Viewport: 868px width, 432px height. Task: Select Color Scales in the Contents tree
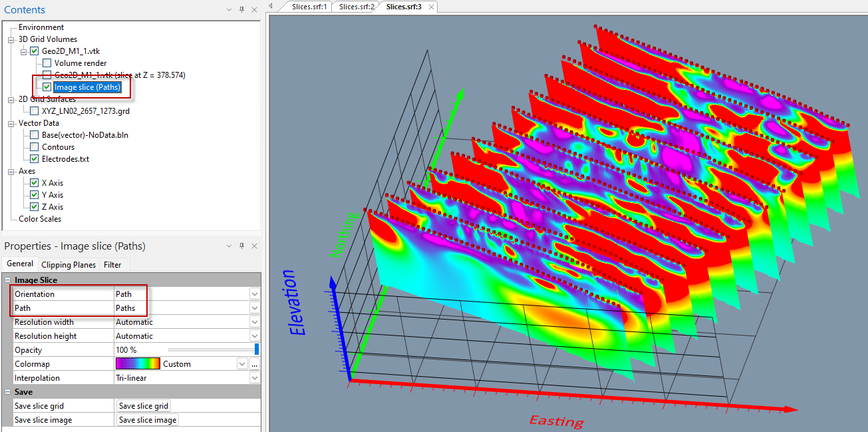tap(40, 219)
